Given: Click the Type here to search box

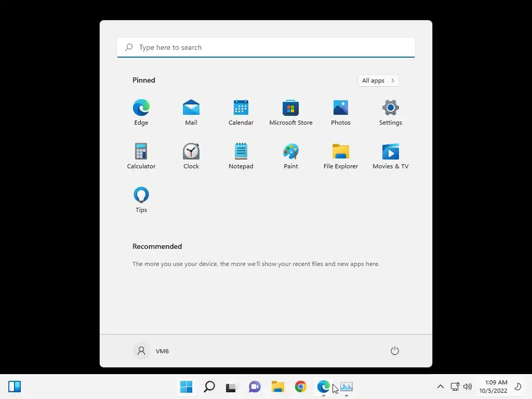Looking at the screenshot, I should [x=266, y=47].
